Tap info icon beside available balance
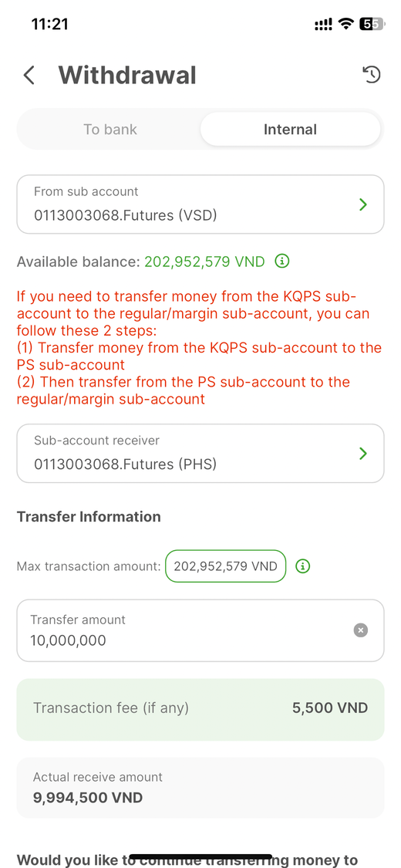 [x=282, y=261]
